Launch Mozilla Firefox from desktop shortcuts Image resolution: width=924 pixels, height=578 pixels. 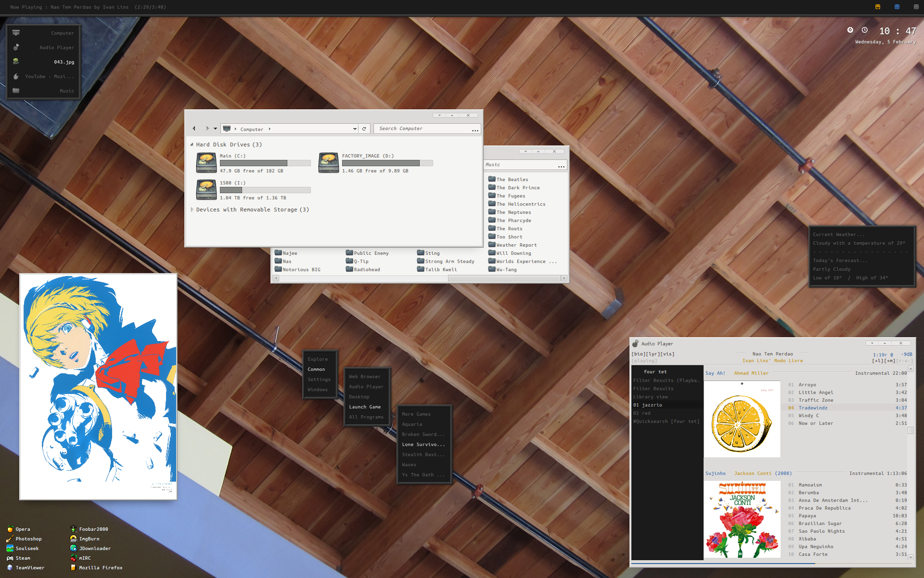(96, 567)
